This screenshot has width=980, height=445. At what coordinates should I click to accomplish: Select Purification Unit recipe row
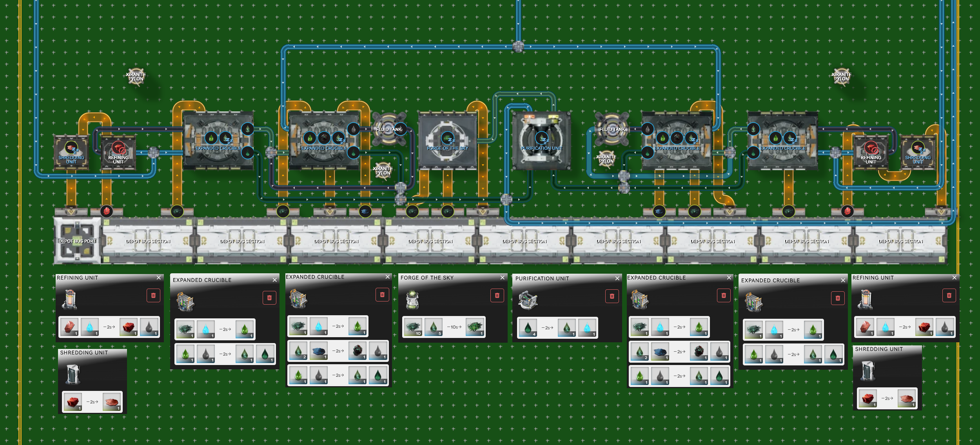click(557, 328)
